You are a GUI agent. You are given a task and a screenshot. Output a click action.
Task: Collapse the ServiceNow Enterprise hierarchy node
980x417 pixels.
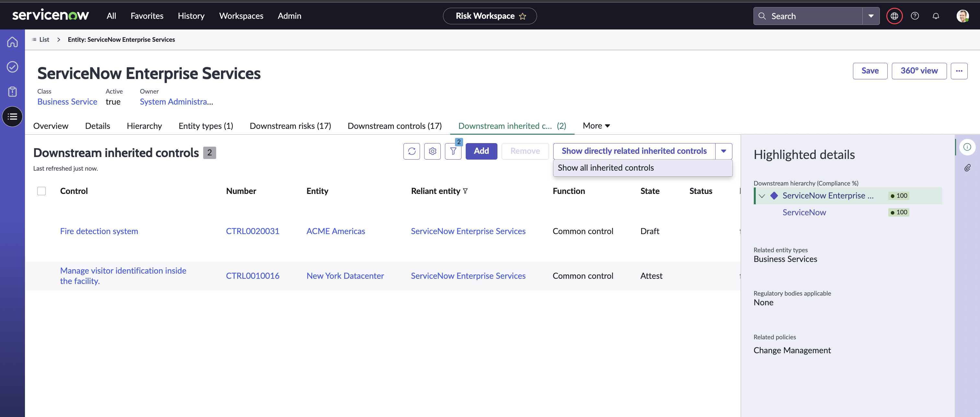(762, 196)
